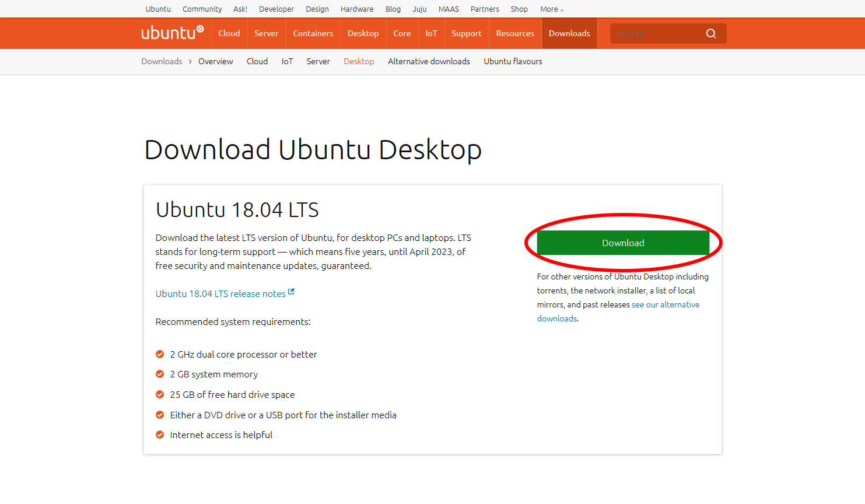Visit the Shop link
The width and height of the screenshot is (865, 504).
pos(519,9)
